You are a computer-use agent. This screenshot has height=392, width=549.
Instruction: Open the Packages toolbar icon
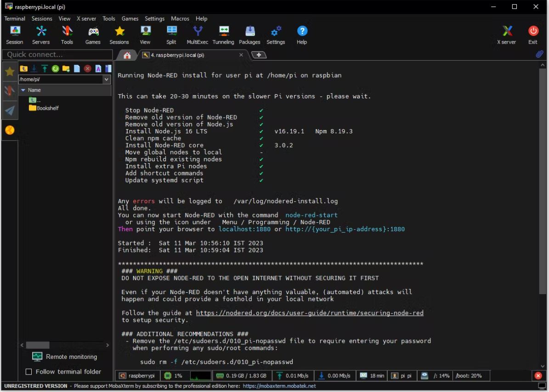tap(249, 35)
